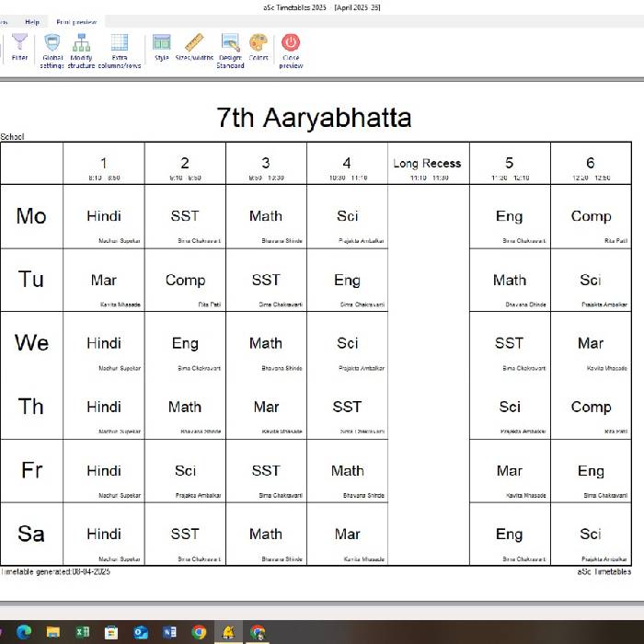The height and width of the screenshot is (644, 644).
Task: Select Monday period 3 Math cell
Action: tap(266, 216)
